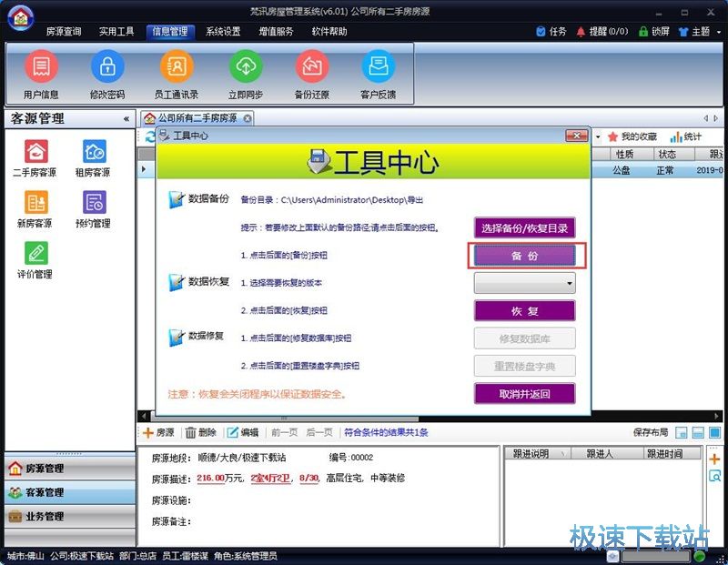Click the orange plus add follow-up icon

click(x=714, y=459)
